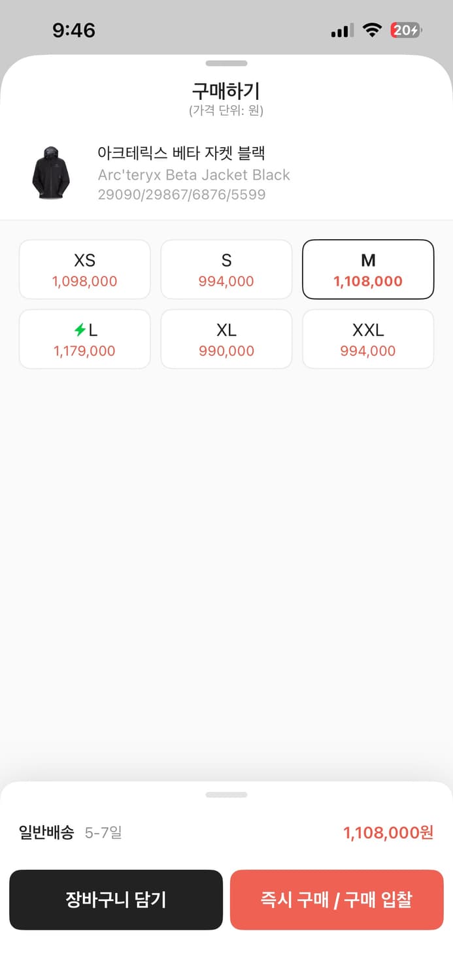Tap the product name 아크테릭스 베타 자켓 블랙
This screenshot has width=453, height=980.
(x=181, y=154)
